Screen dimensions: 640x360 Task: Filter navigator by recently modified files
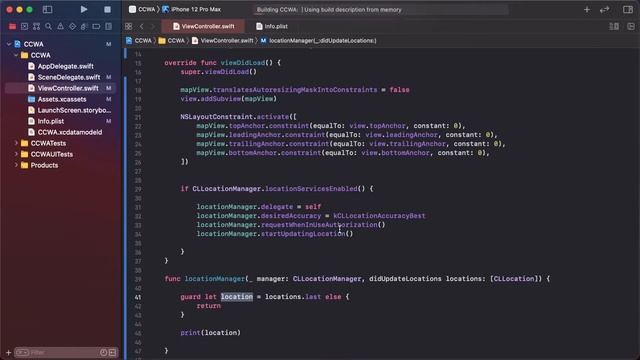point(104,352)
